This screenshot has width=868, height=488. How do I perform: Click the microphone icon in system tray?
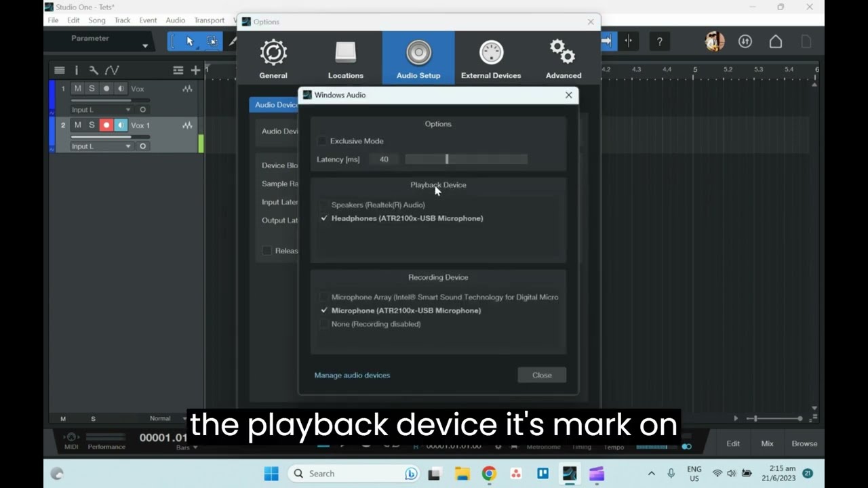[x=671, y=474]
